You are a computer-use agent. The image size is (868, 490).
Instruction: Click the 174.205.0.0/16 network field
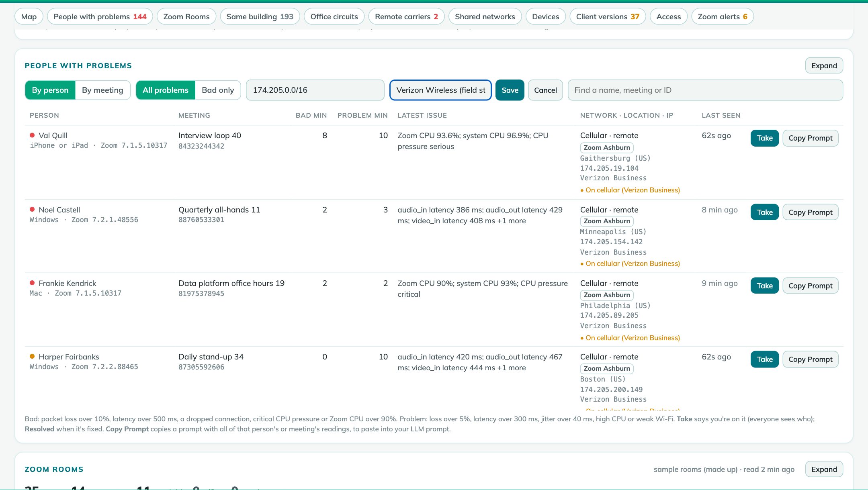click(x=315, y=90)
